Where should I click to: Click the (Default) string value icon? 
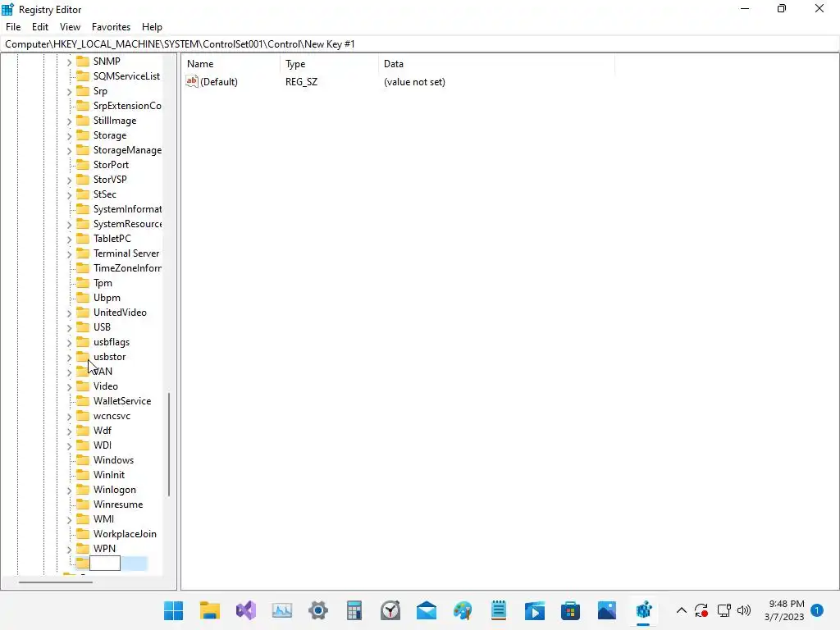coord(192,81)
